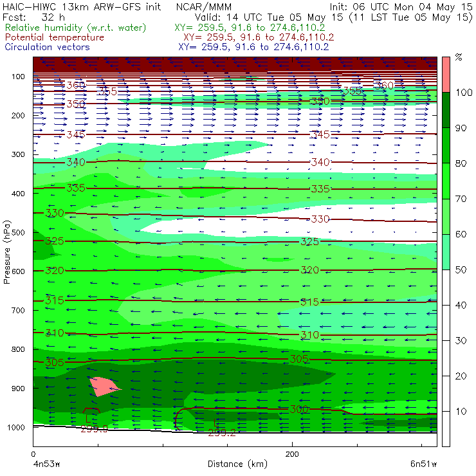Image resolution: width=476 pixels, height=476 pixels.
Task: Click the left-side '340' contour label
Action: click(x=76, y=162)
